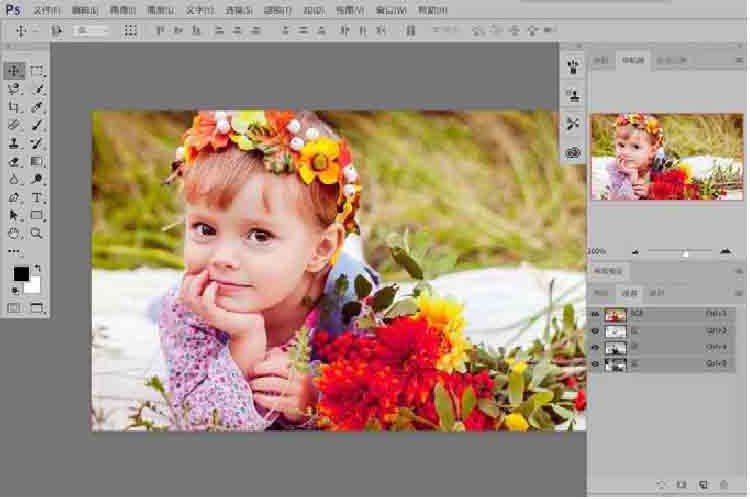Select the Hand tool

click(x=14, y=233)
